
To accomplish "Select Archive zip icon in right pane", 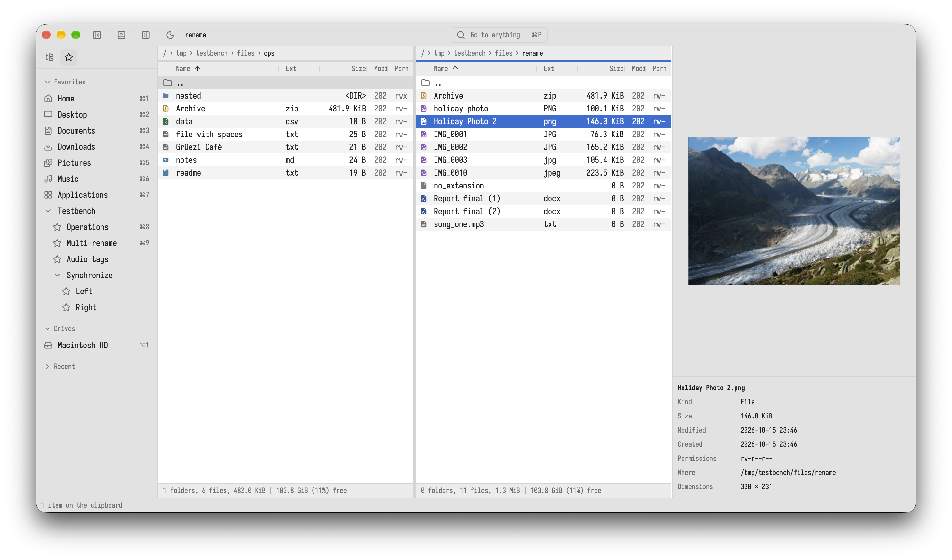I will pyautogui.click(x=424, y=96).
